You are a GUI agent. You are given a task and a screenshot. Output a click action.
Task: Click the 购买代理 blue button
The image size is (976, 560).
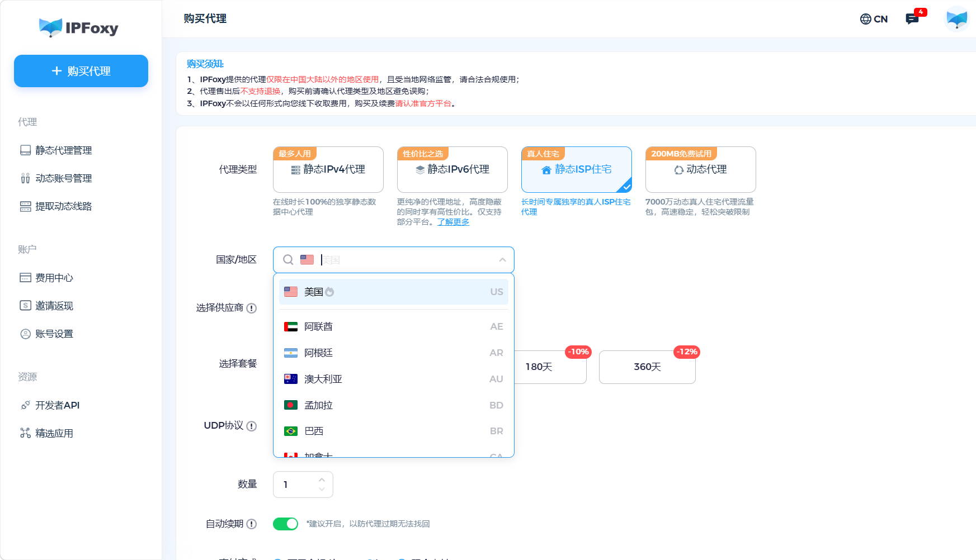tap(81, 71)
